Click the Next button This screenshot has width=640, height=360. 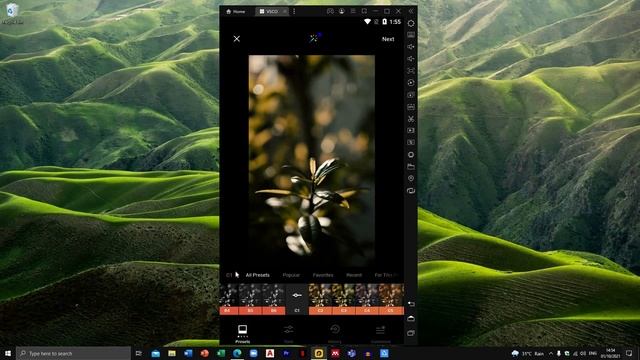pyautogui.click(x=388, y=39)
